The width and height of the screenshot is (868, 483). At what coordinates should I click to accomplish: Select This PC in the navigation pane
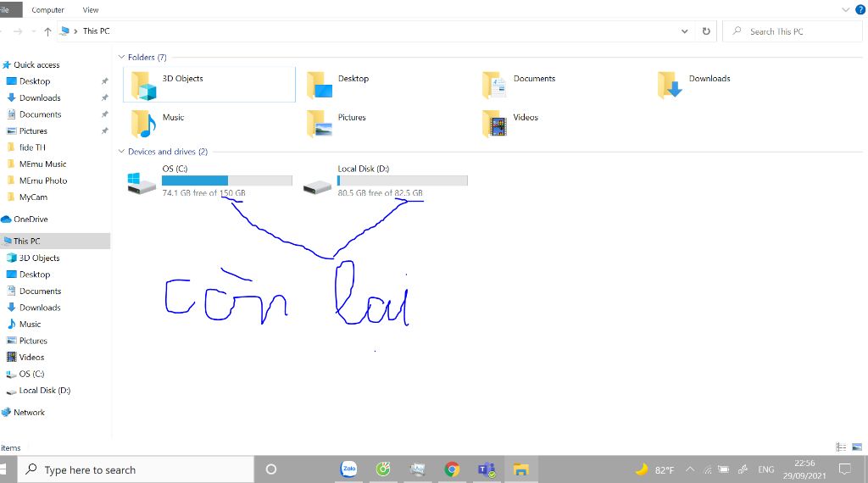[x=55, y=241]
